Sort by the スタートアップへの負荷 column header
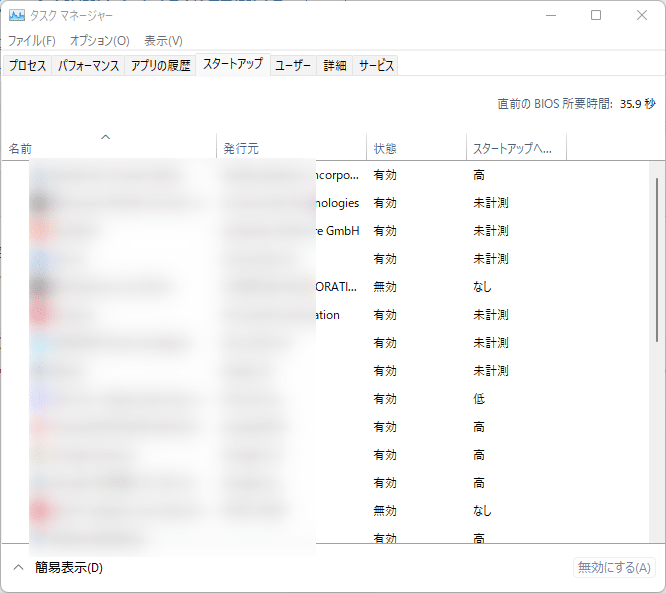The image size is (666, 593). (515, 148)
